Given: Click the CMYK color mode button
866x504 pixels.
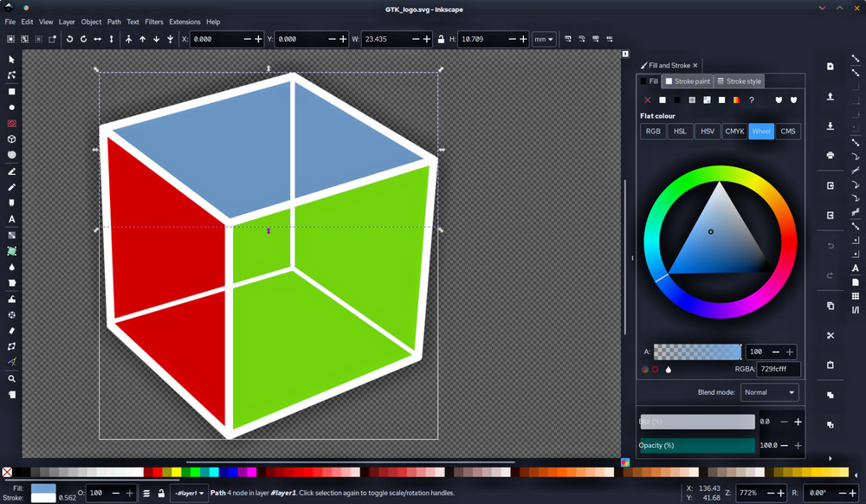Looking at the screenshot, I should coord(734,131).
